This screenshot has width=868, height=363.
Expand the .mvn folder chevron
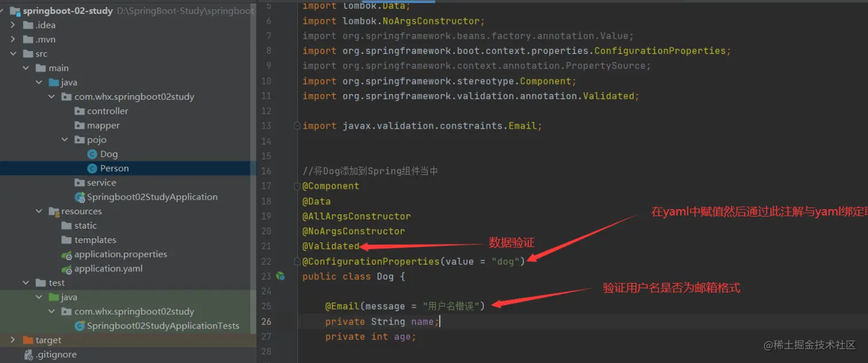click(13, 40)
